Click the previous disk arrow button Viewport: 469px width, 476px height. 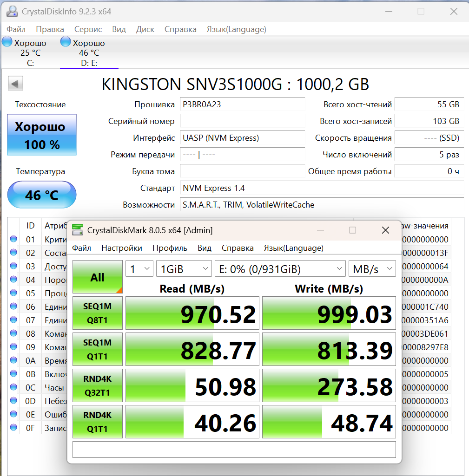pos(15,84)
